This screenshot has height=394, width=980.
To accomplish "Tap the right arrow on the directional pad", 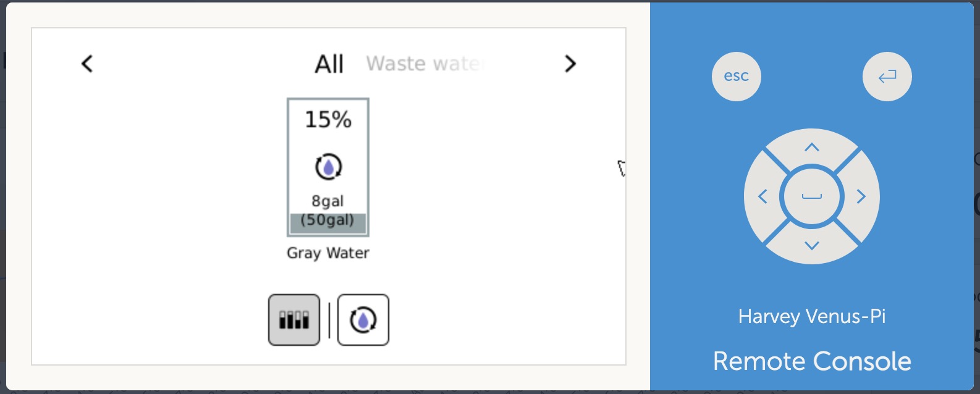I will tap(860, 196).
